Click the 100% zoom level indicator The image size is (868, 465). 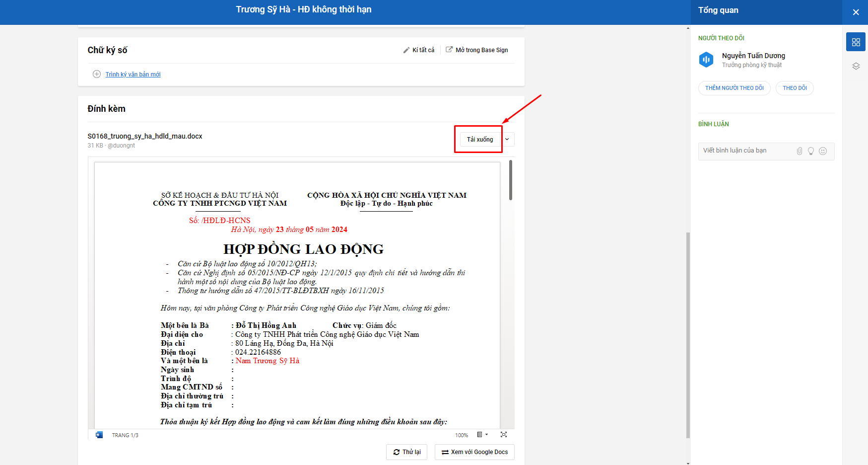(462, 436)
